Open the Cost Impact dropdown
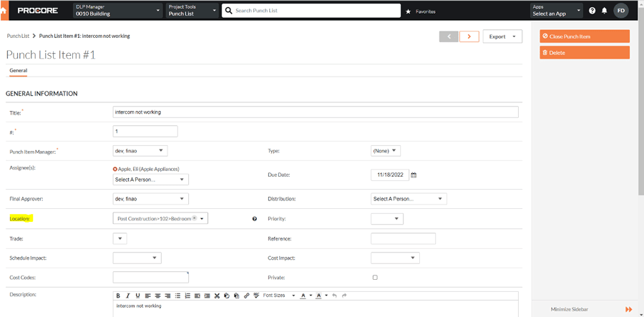 click(395, 258)
